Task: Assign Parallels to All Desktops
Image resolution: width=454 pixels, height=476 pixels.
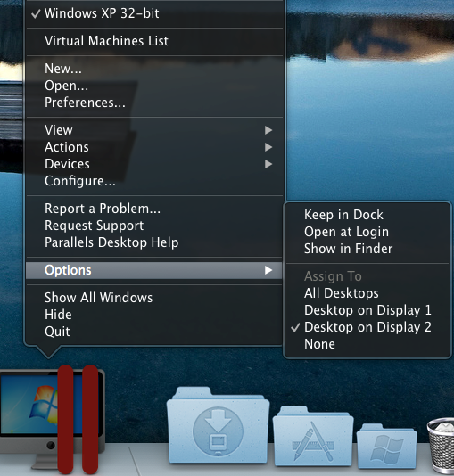Action: point(367,293)
